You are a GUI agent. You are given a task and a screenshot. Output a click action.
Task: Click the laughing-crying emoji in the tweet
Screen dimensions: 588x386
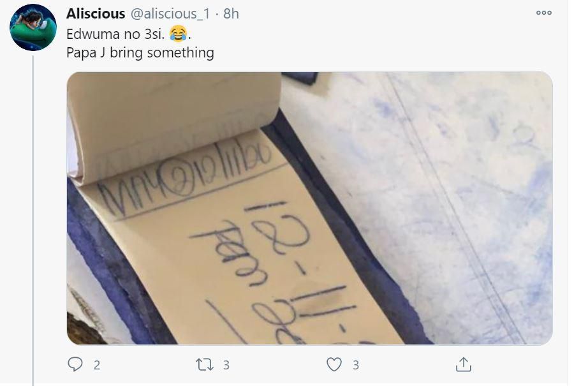coord(178,34)
